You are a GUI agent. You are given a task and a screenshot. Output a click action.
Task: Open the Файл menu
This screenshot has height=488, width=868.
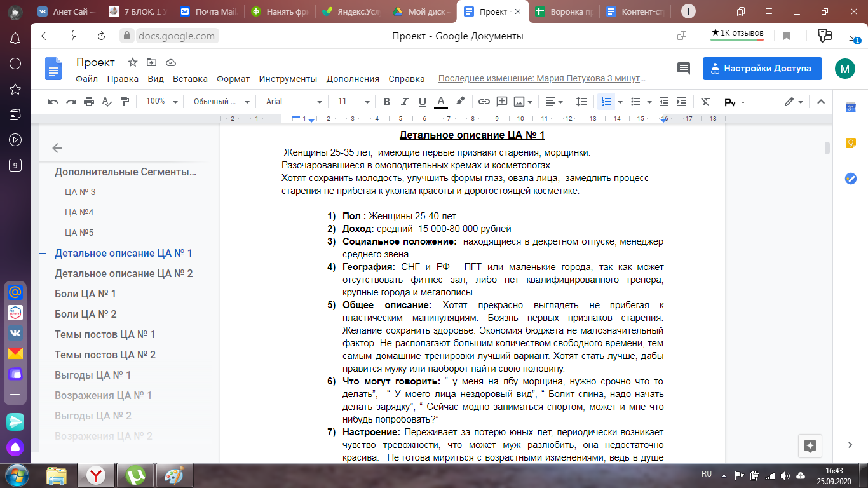click(86, 79)
